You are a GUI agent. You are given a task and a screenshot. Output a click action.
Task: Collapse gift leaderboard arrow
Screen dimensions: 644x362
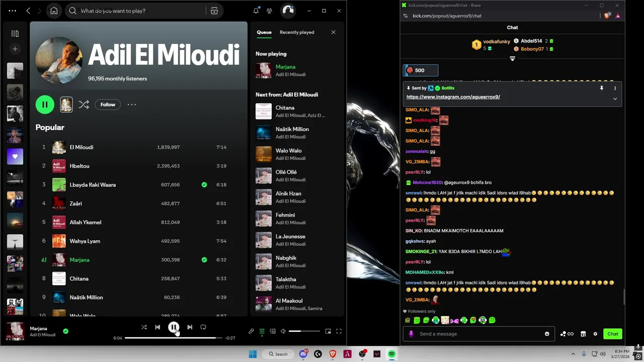(512, 59)
